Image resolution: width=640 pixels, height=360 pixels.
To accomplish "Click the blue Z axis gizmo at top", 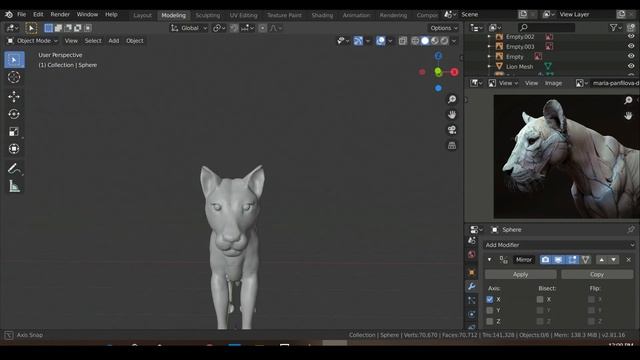I will click(438, 56).
